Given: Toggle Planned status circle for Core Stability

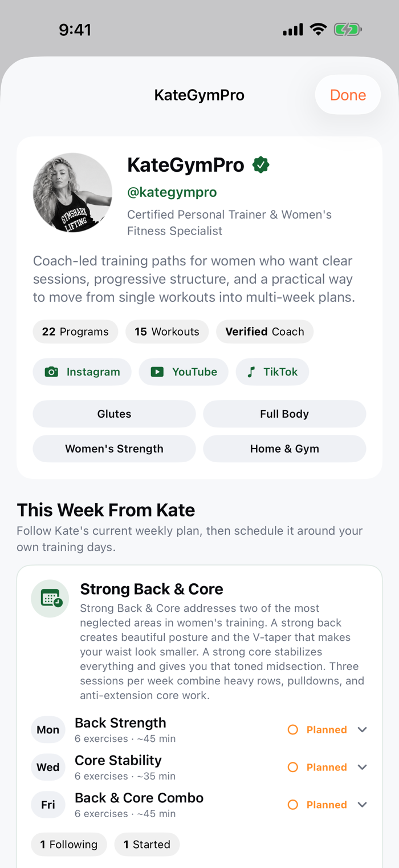Looking at the screenshot, I should click(293, 768).
